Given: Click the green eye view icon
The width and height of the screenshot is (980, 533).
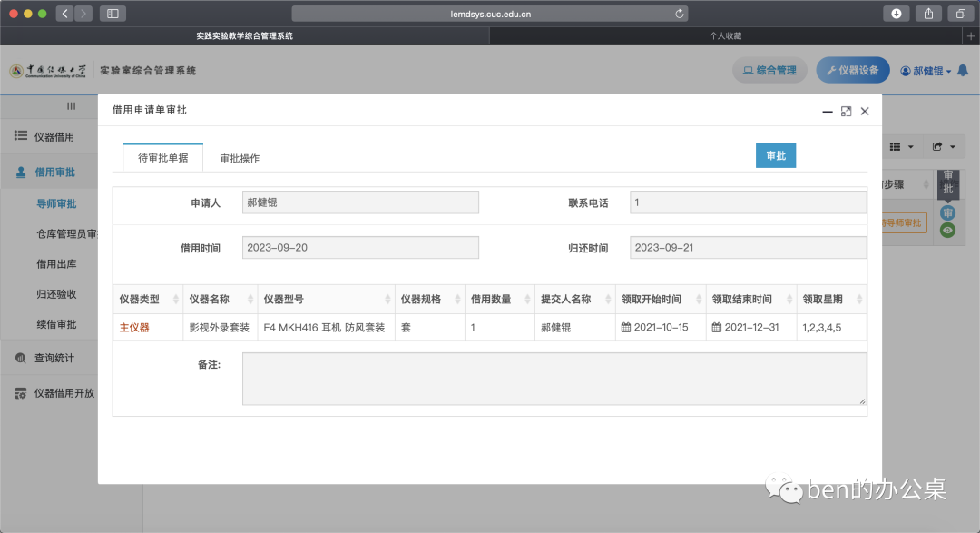Looking at the screenshot, I should pos(947,231).
